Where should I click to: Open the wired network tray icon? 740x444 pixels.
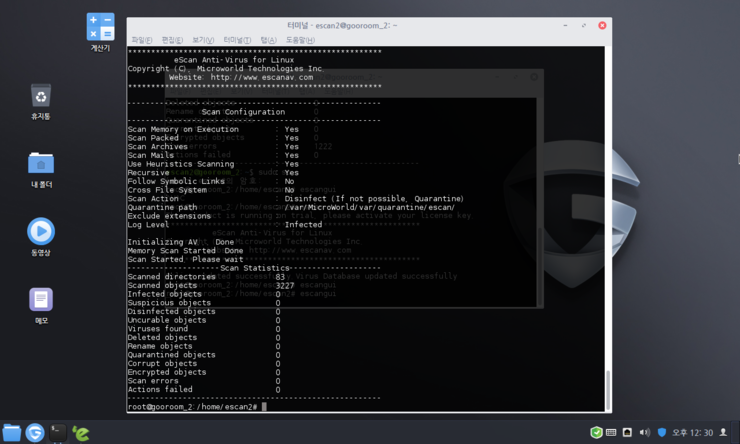[627, 432]
